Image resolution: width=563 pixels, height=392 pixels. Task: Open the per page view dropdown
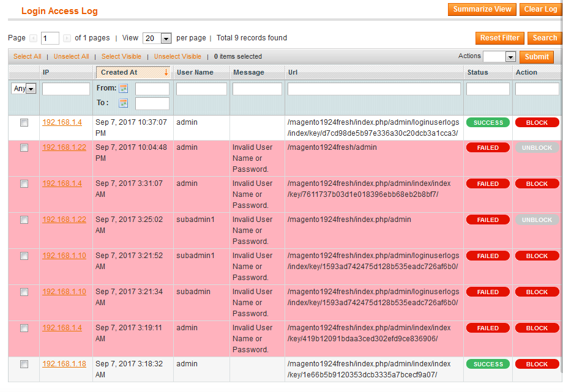click(x=165, y=39)
